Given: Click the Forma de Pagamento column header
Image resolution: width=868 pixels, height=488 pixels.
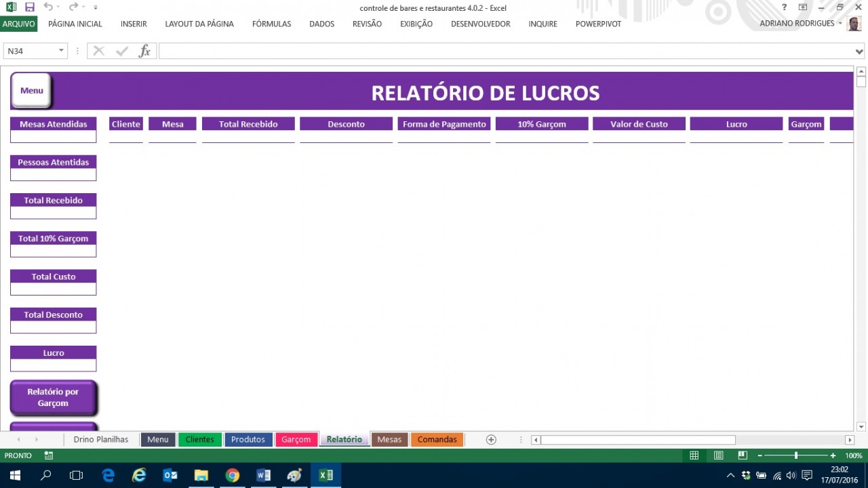Looking at the screenshot, I should pyautogui.click(x=444, y=124).
